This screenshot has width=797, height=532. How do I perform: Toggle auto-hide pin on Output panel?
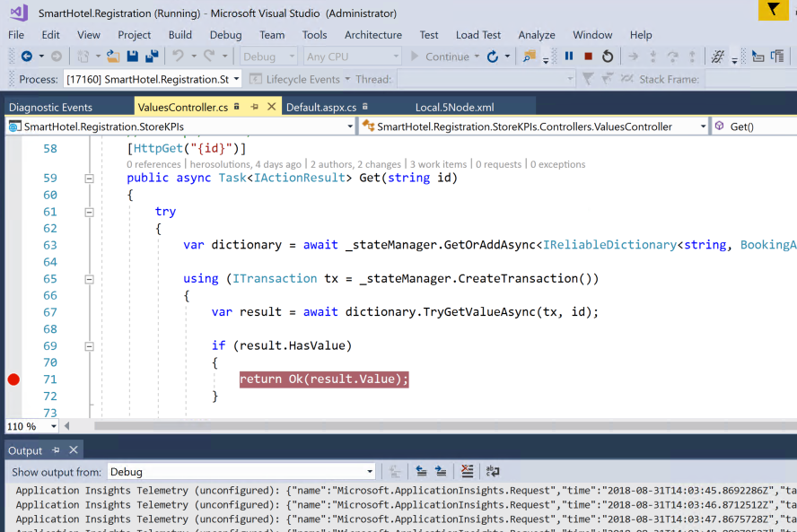56,450
